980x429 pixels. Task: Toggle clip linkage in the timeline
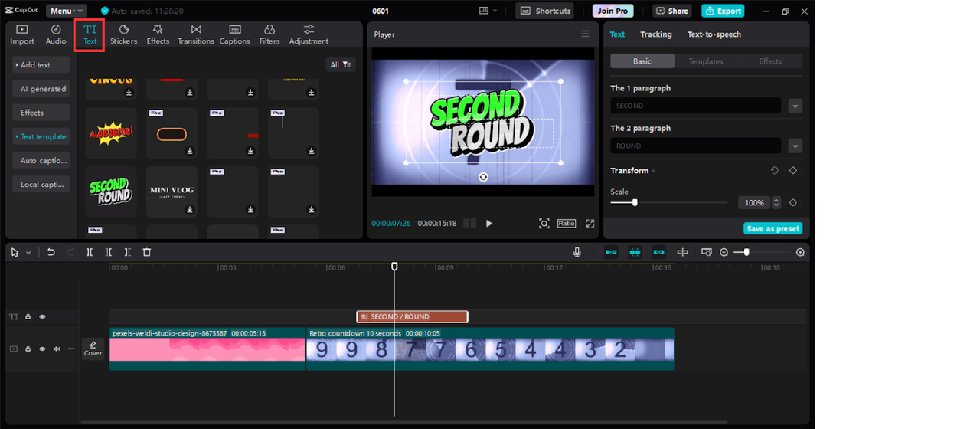[x=658, y=252]
